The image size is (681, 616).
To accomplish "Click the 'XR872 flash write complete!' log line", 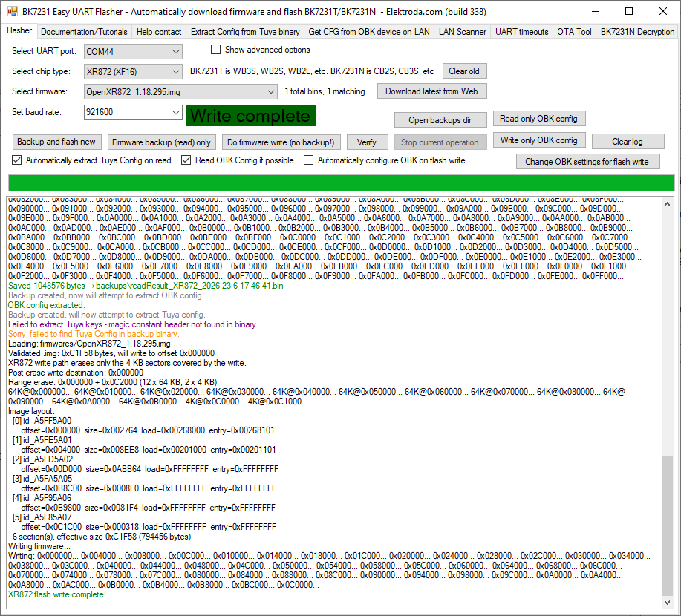I will [57, 594].
